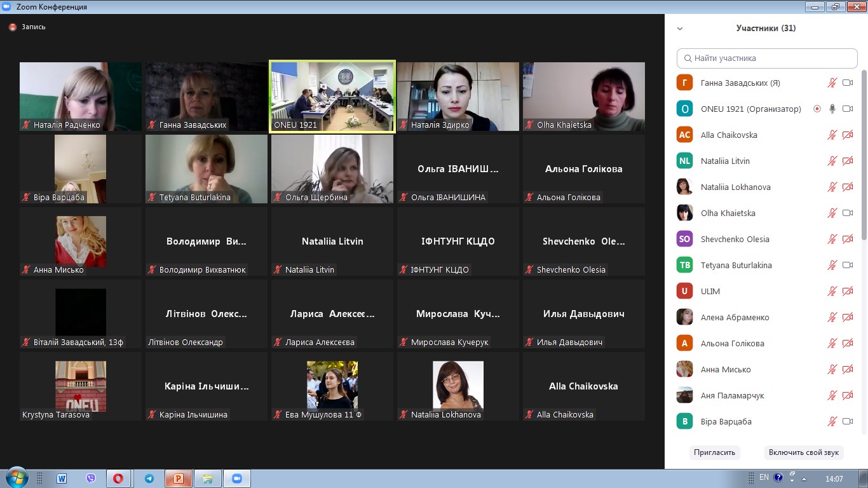Click Nataliia Lokhanova name in participants list

(735, 187)
